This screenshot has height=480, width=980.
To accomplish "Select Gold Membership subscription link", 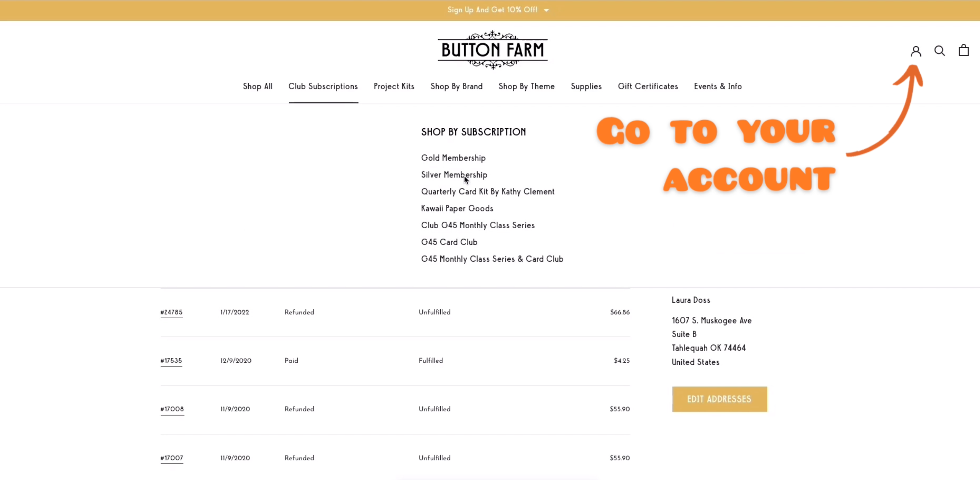I will (453, 158).
